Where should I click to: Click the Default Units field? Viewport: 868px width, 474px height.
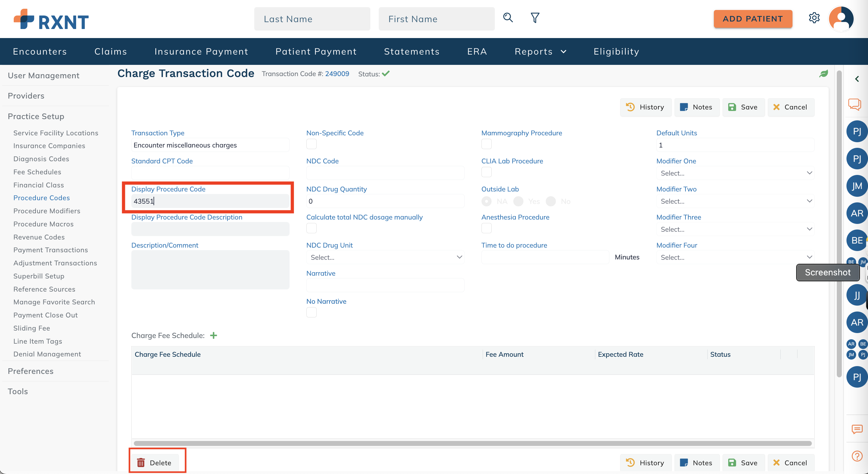coord(735,145)
